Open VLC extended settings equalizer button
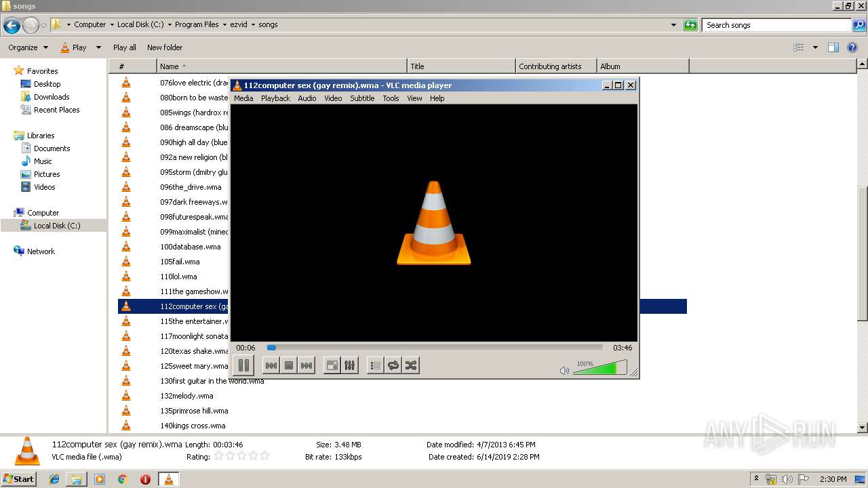This screenshot has width=868, height=488. tap(350, 365)
